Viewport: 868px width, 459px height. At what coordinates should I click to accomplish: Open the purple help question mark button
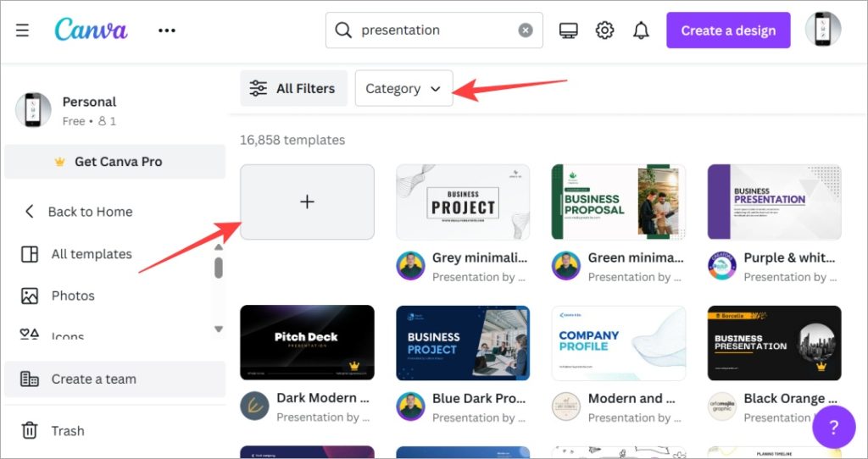(834, 426)
